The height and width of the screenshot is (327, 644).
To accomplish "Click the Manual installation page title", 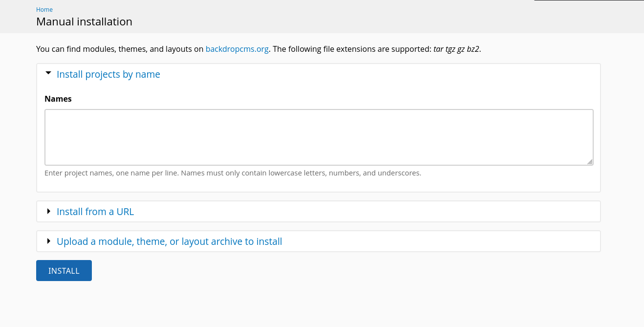I will (84, 22).
